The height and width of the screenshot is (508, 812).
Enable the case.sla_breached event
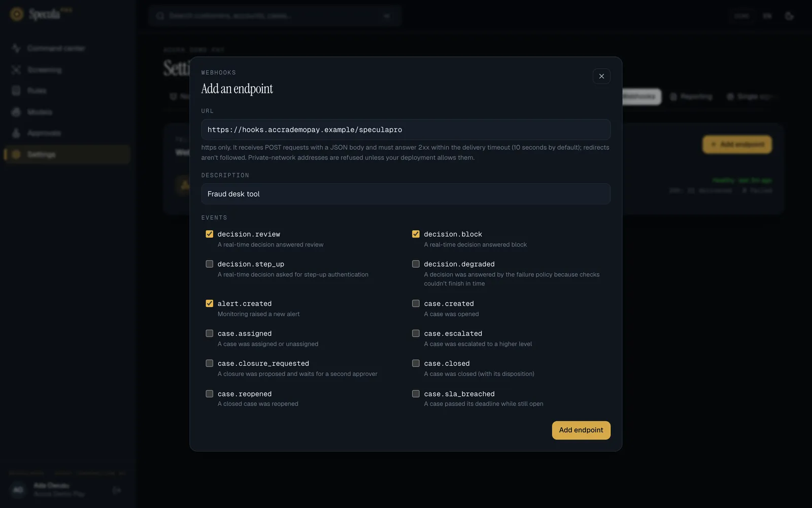click(x=416, y=394)
